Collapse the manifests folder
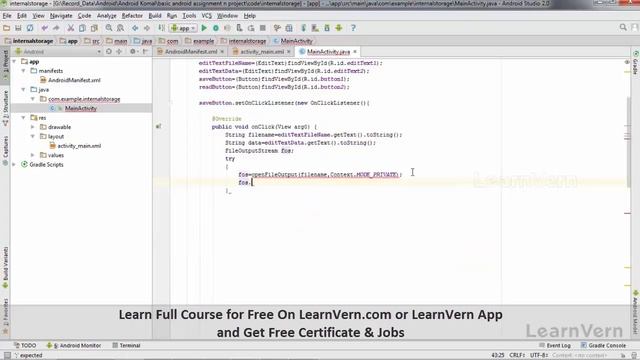Viewport: 640px width, 360px height. (x=24, y=71)
